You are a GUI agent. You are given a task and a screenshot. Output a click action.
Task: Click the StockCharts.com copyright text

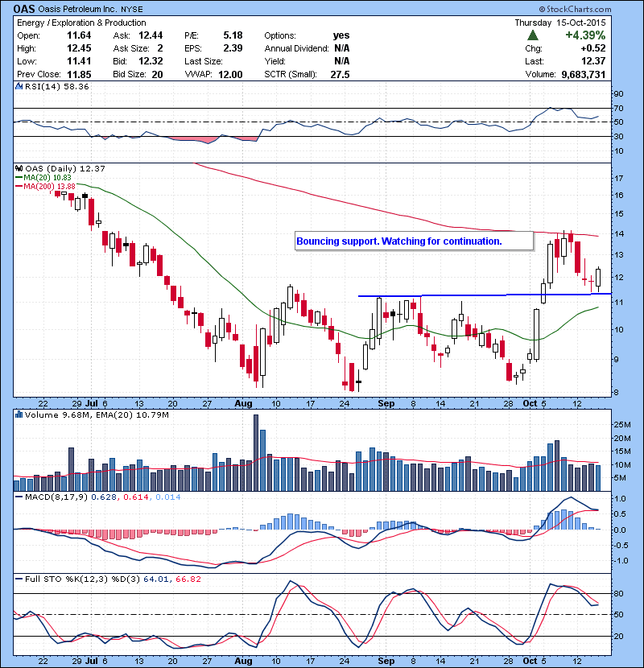575,9
